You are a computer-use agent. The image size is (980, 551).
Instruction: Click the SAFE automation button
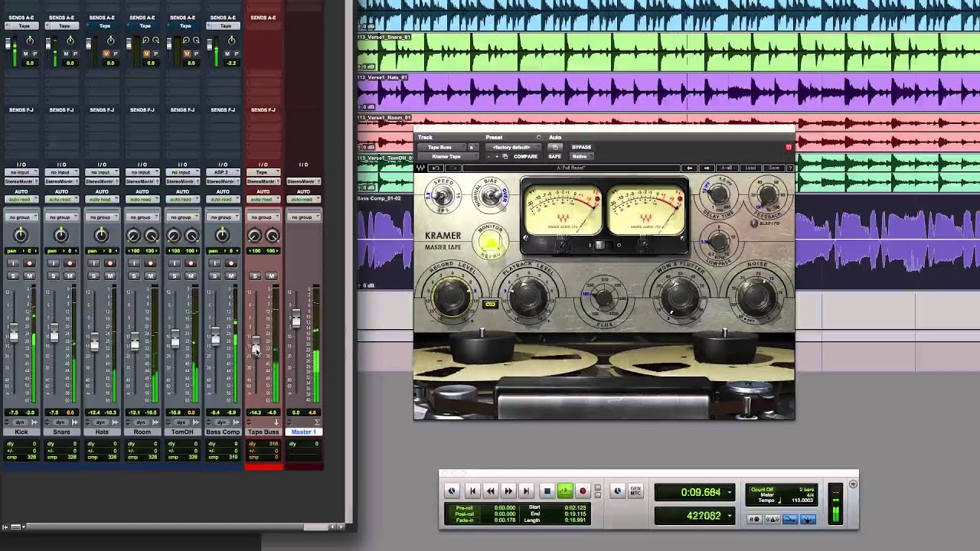coord(555,156)
